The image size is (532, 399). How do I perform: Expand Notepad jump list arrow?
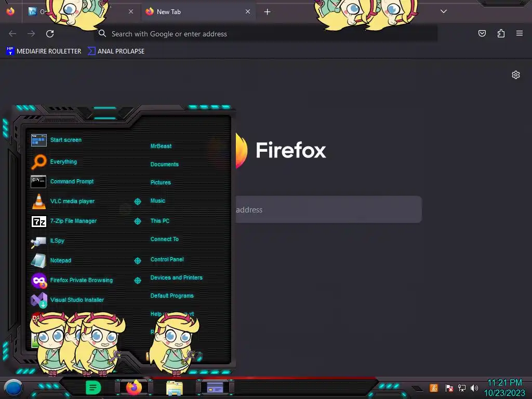[x=137, y=261]
